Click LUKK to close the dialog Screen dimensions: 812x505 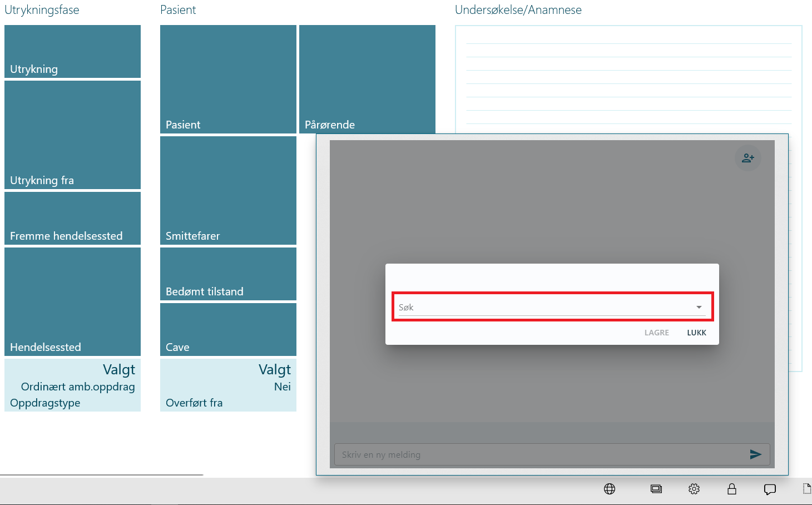pyautogui.click(x=696, y=333)
